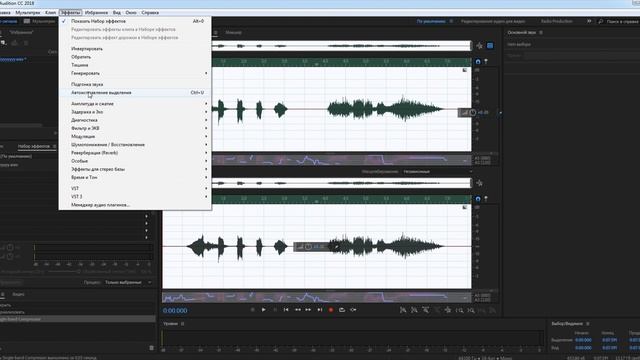
Task: Choose Тишина from the Эффекты menu
Action: coord(135,65)
